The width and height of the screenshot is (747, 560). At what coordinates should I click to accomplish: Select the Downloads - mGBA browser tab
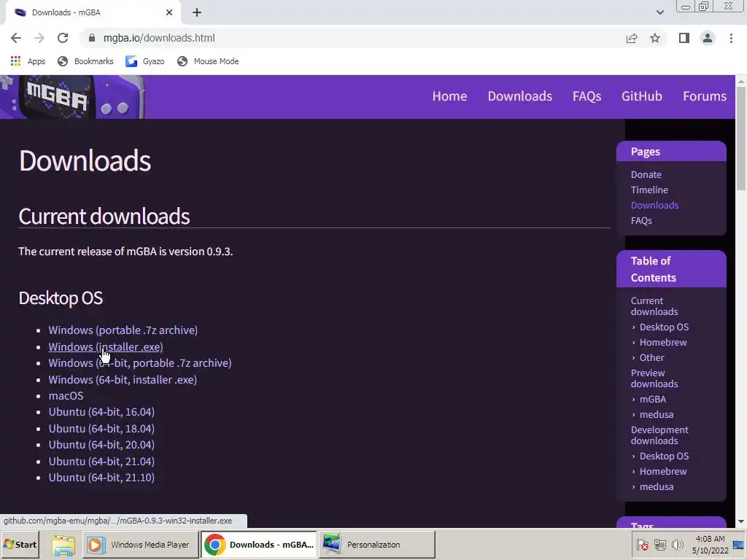[x=93, y=13]
